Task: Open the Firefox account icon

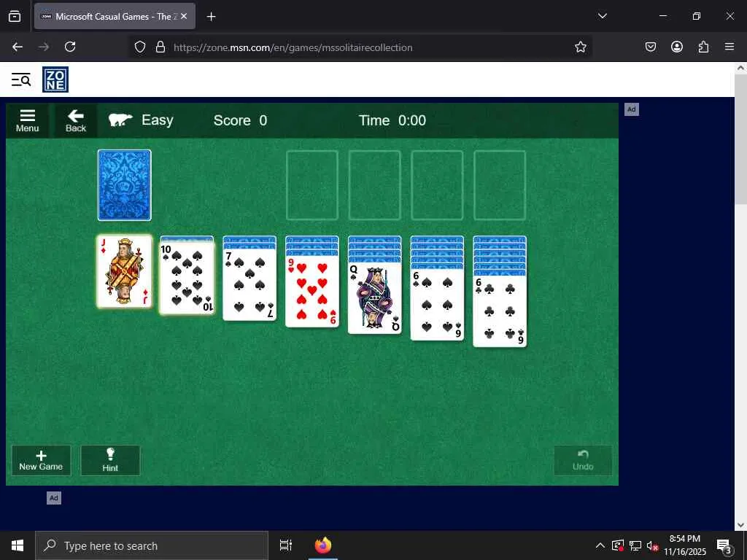Action: [x=676, y=47]
